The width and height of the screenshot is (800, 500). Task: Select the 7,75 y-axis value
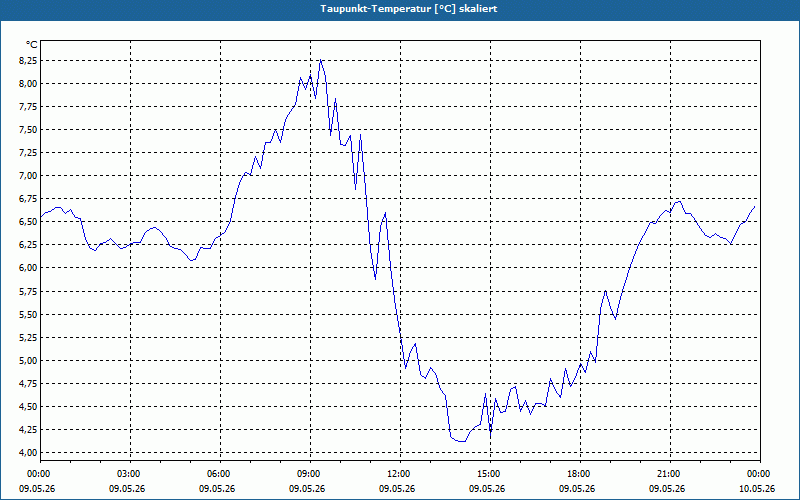27,107
